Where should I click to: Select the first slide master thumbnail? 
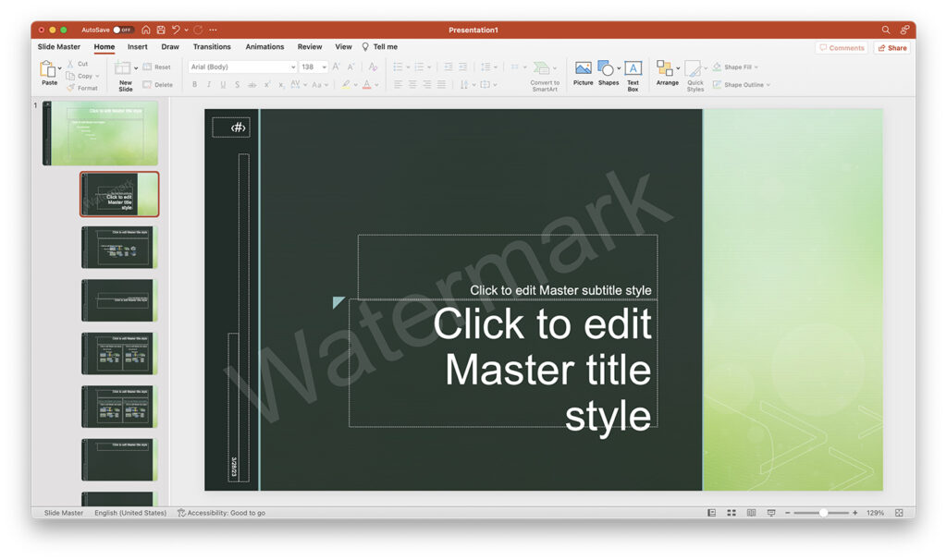click(102, 132)
